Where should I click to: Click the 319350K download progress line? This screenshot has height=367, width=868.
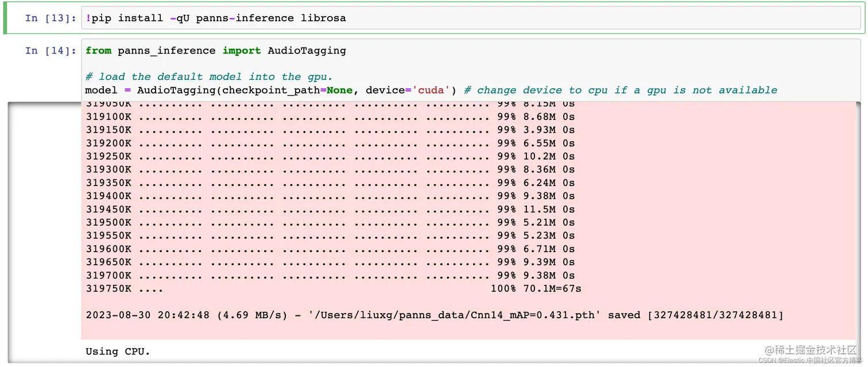coord(330,183)
